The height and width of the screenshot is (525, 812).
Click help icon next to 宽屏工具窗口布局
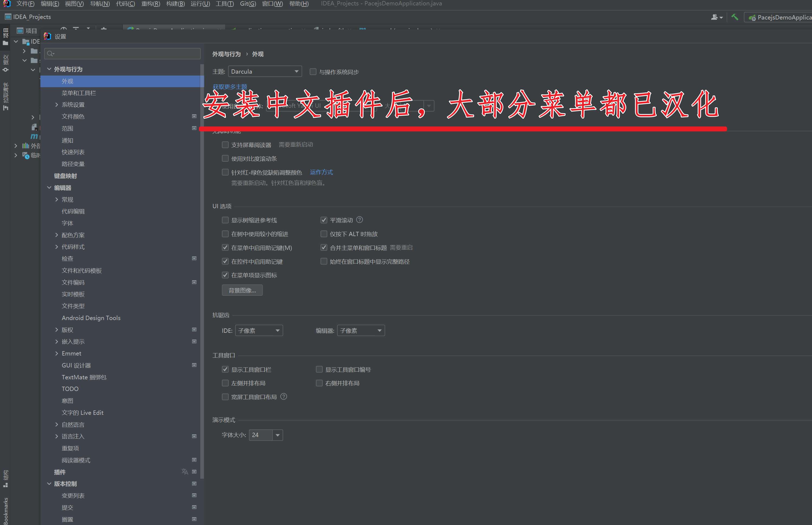[283, 396]
